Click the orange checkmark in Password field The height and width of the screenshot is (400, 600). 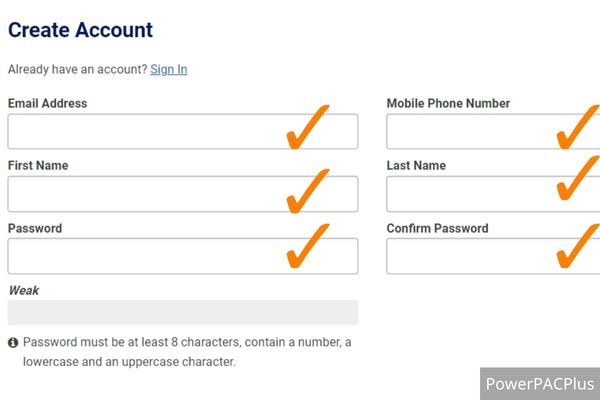click(307, 247)
